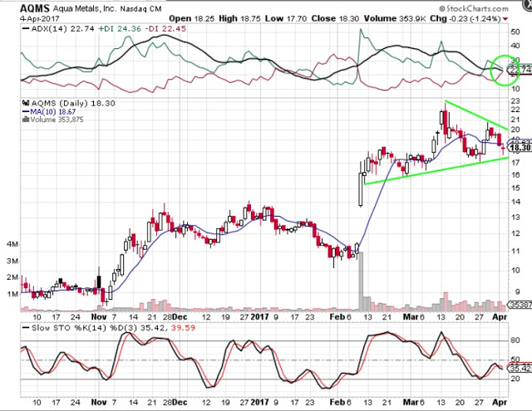532x411 pixels.
Task: Click the Dec label on the price-panel date axis
Action: [180, 317]
